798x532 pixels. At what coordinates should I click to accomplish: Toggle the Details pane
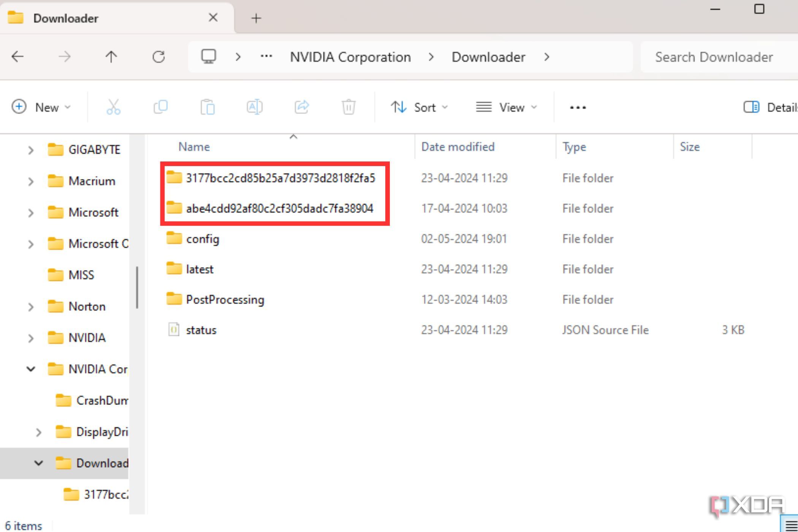751,107
